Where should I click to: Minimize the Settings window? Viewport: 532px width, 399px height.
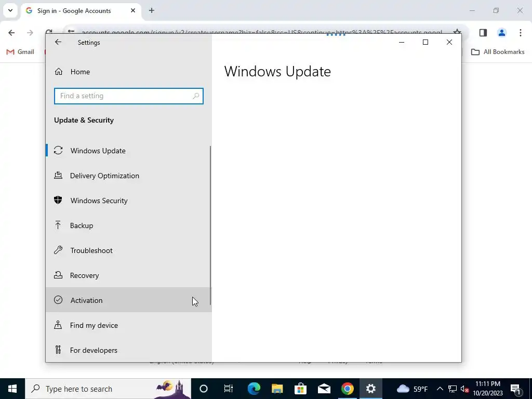click(402, 42)
